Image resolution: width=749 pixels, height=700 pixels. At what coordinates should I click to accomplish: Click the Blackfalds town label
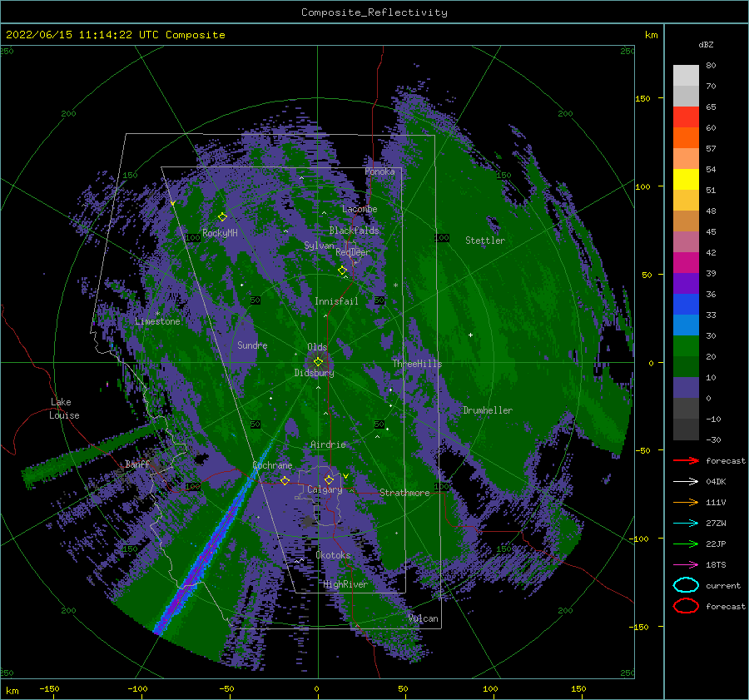354,231
